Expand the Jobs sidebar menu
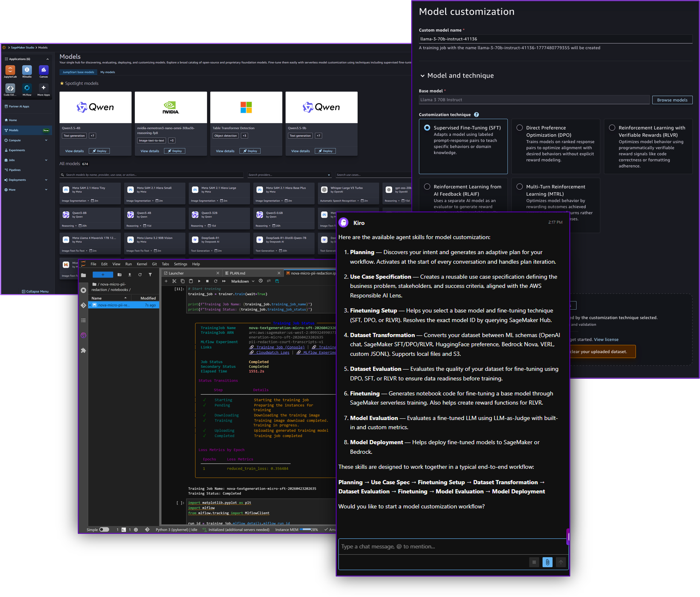Viewport: 700px width, 597px height. coord(46,160)
